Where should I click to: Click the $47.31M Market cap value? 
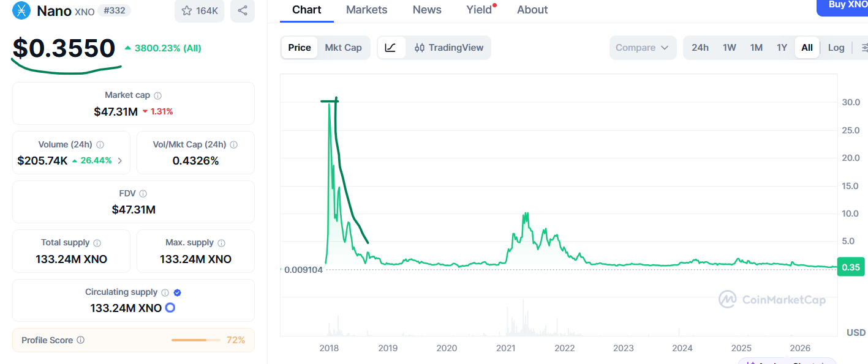point(116,111)
